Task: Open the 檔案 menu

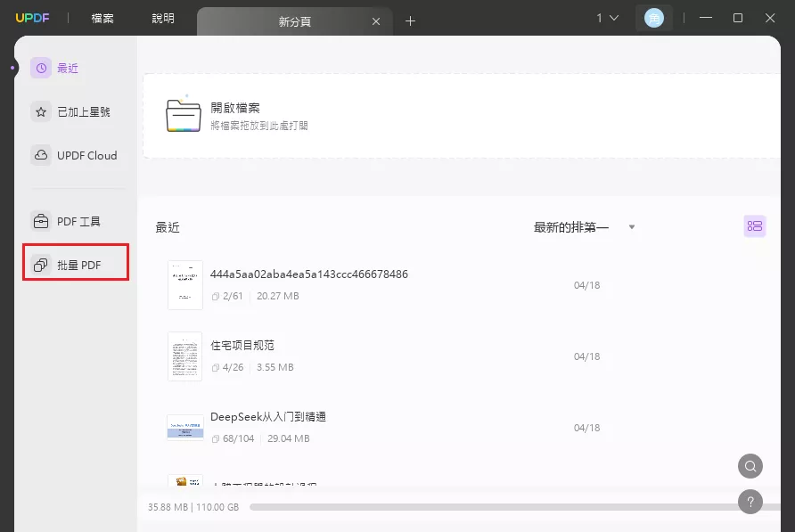Action: coord(102,18)
